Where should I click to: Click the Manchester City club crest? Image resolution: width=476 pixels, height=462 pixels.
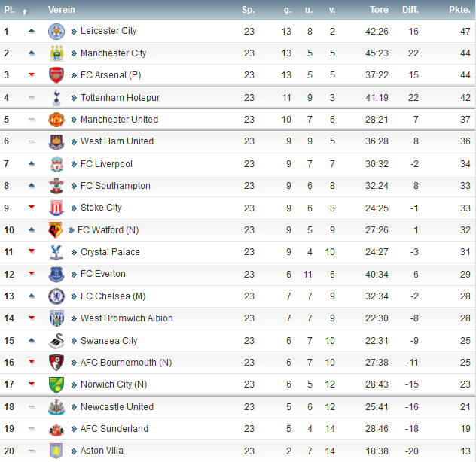56,53
